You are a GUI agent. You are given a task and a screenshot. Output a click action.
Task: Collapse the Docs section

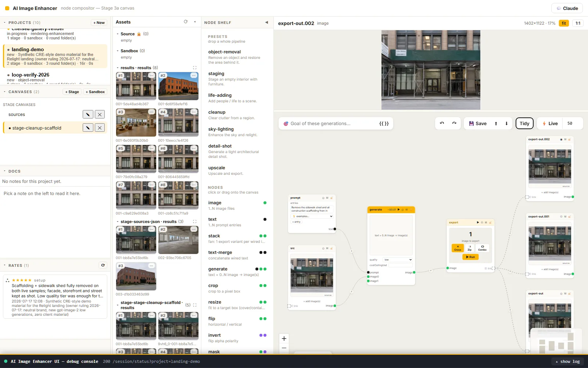pos(4,171)
